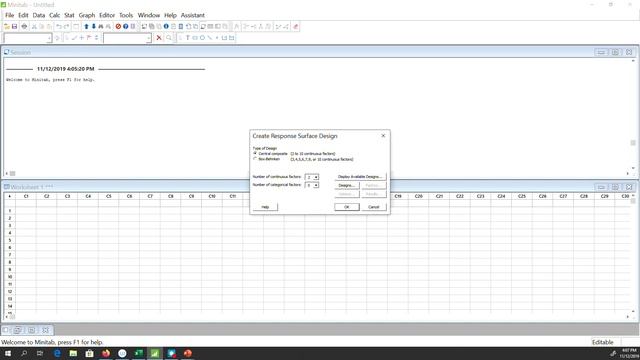Click Help button in dialog
640x360 pixels.
265,207
